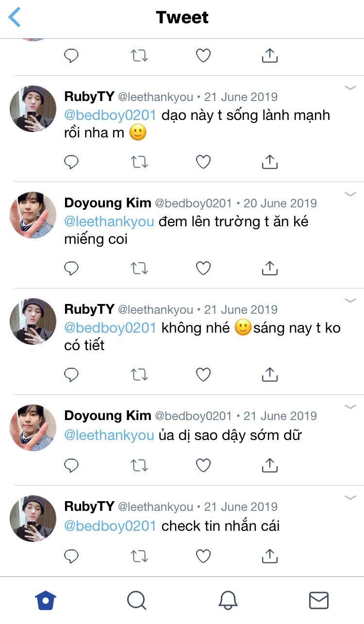This screenshot has width=364, height=624.
Task: Share the "đem lên trường t ăn ké" tweet
Action: (x=269, y=268)
